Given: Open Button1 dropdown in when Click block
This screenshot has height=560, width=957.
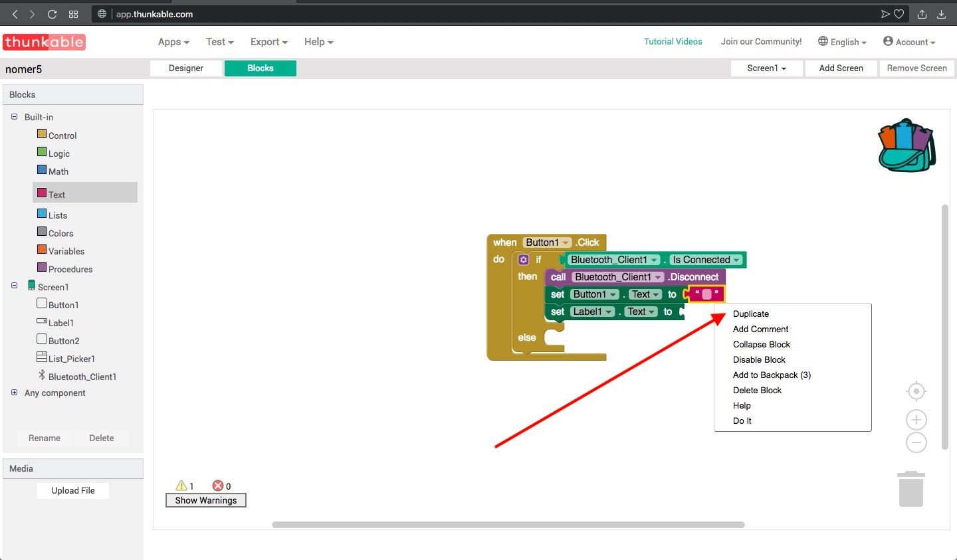Looking at the screenshot, I should [547, 242].
